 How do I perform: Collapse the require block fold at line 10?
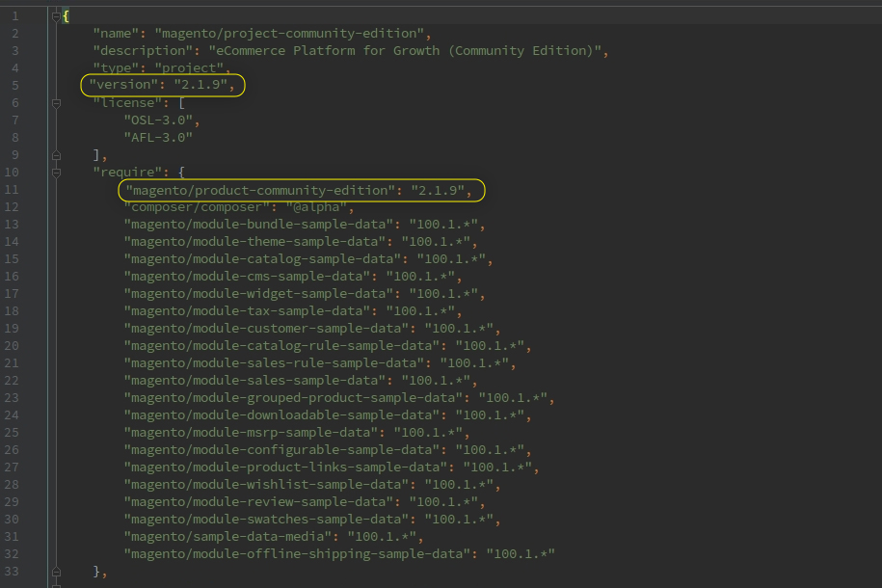tap(56, 173)
